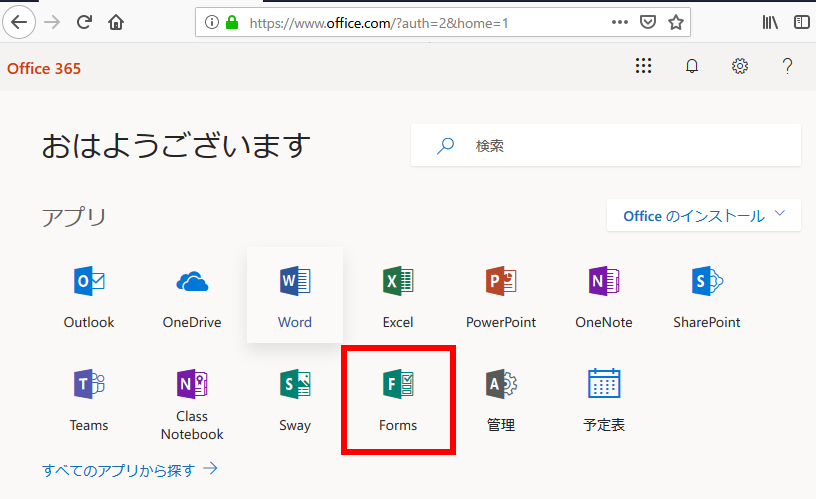816x499 pixels.
Task: Launch the Teams app
Action: 89,400
